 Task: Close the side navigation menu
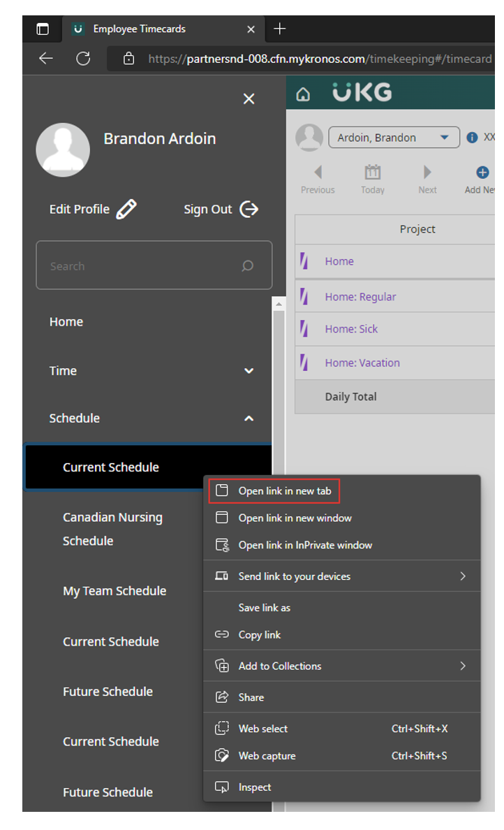(x=249, y=99)
